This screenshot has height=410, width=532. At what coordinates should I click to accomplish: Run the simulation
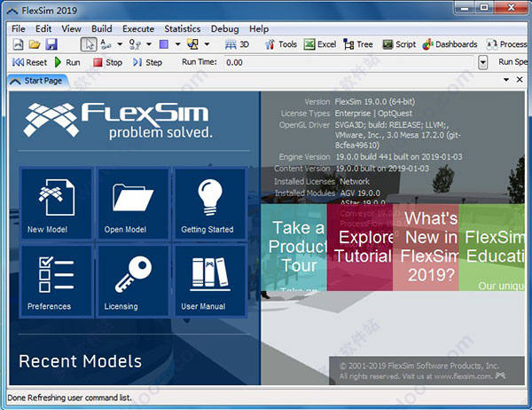[x=67, y=62]
